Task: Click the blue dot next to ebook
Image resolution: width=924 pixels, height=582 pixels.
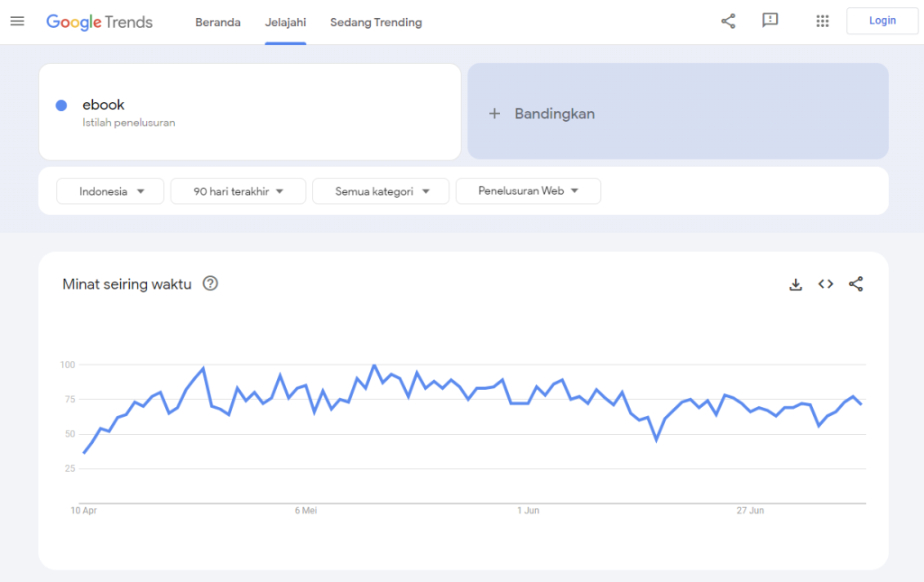Action: (x=60, y=106)
